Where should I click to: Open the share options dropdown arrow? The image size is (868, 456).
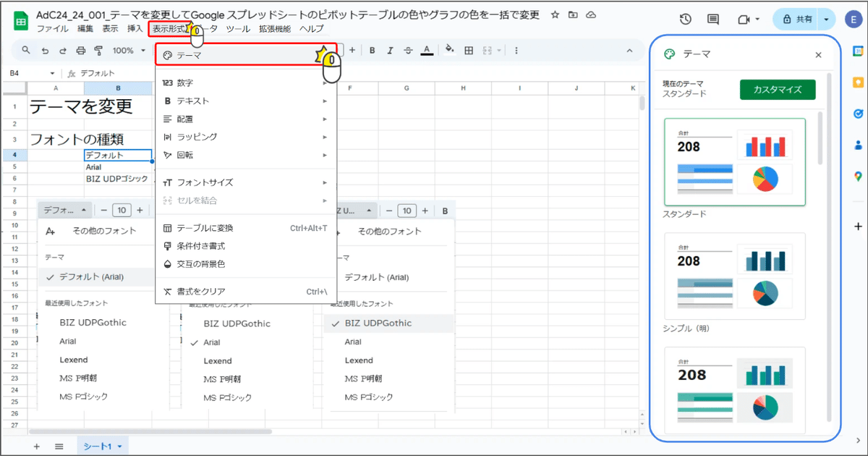coord(825,20)
